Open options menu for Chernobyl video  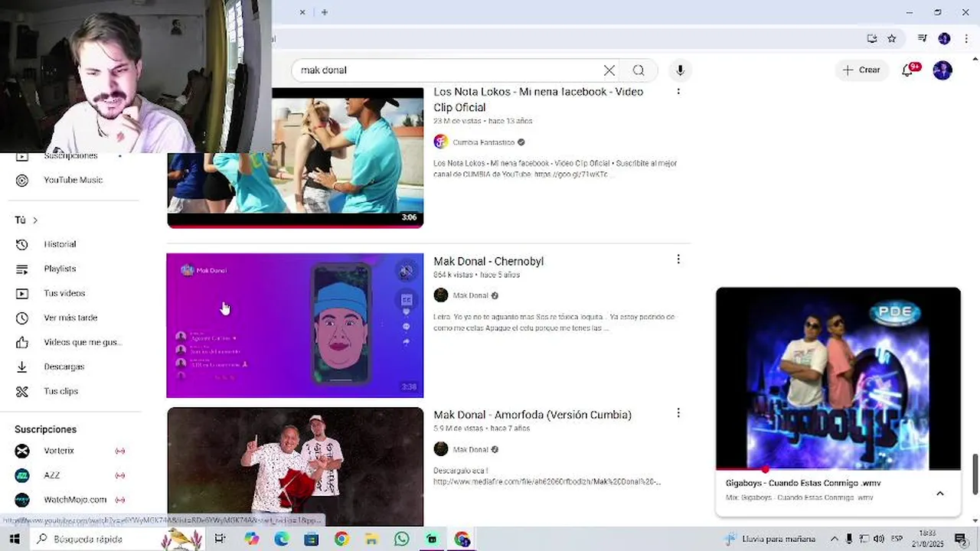click(678, 259)
